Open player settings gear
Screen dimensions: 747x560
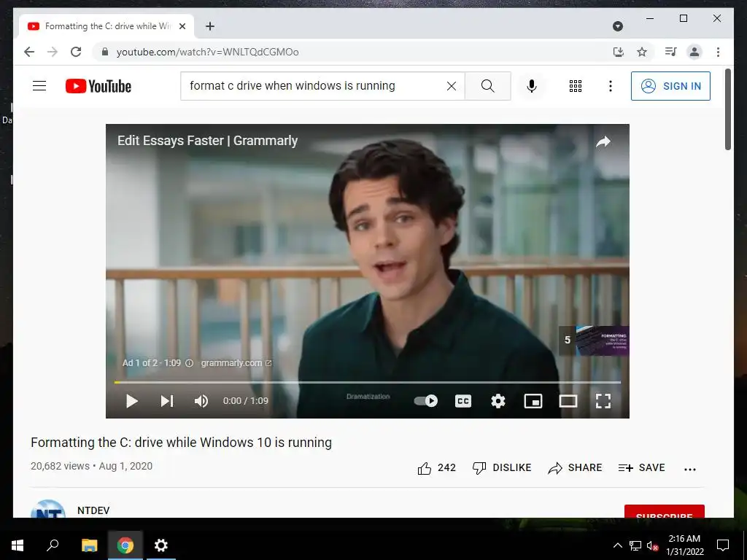tap(498, 401)
